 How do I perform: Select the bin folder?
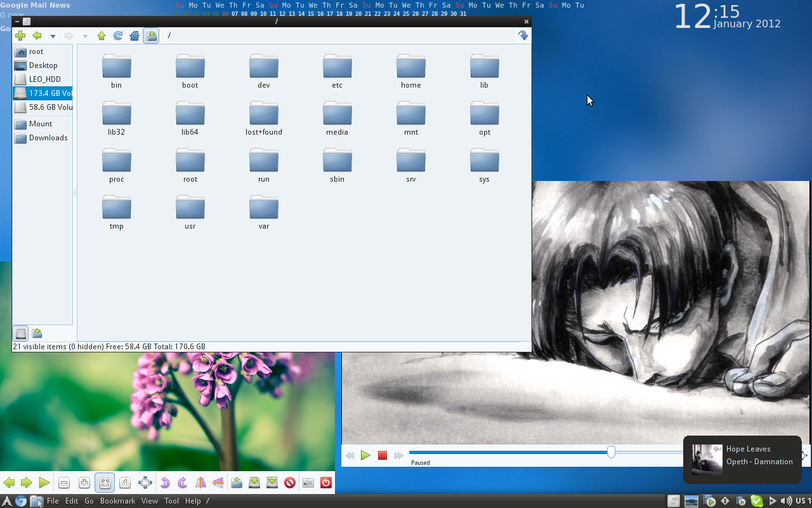coord(117,71)
